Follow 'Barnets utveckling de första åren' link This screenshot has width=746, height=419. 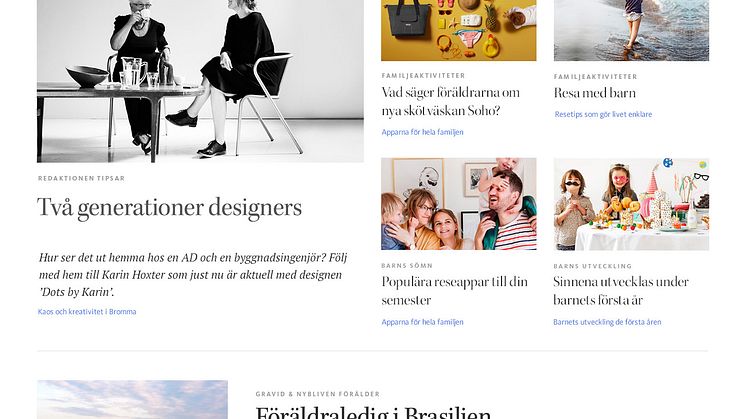coord(607,322)
